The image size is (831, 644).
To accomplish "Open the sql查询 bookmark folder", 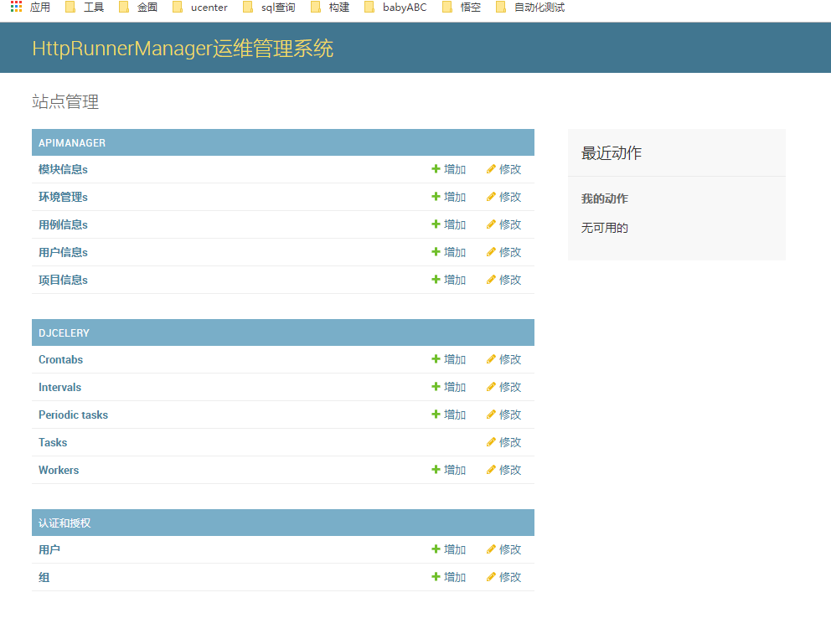I will pyautogui.click(x=269, y=8).
